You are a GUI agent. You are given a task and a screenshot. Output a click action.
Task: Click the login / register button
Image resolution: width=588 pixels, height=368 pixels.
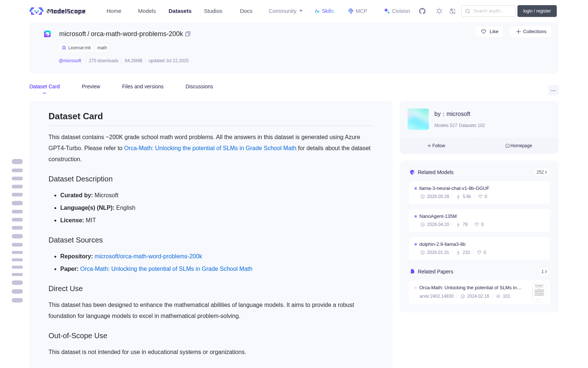coord(537,11)
